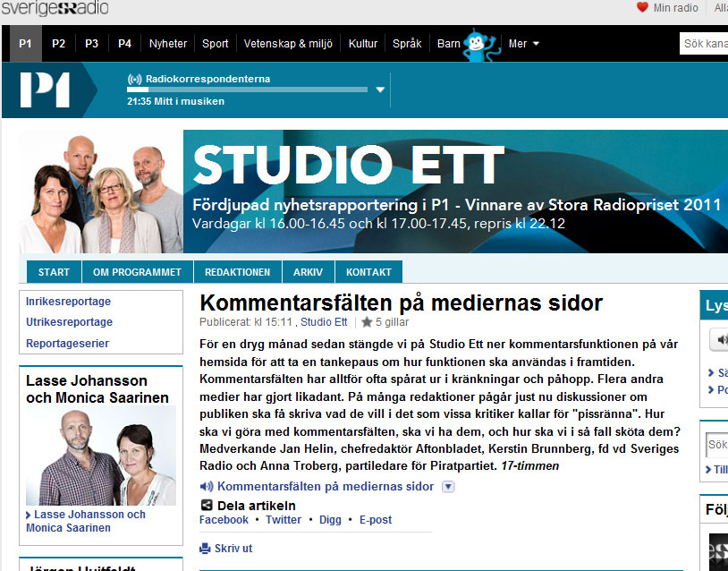Image resolution: width=728 pixels, height=571 pixels.
Task: Open the Språk section
Action: click(x=407, y=44)
